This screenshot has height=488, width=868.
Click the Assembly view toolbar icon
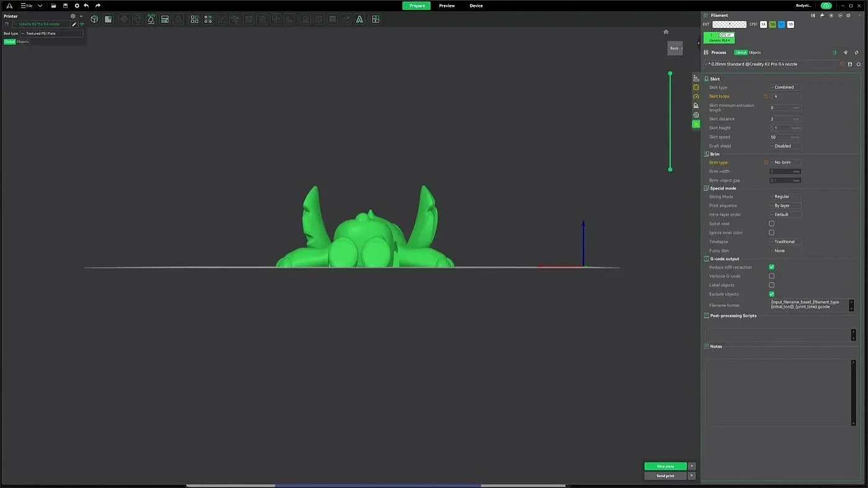(375, 19)
